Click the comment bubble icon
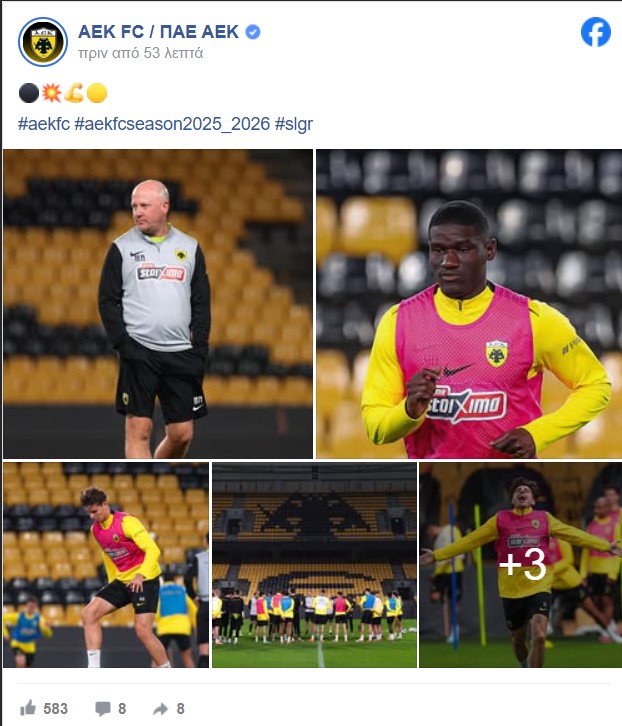The width and height of the screenshot is (622, 726). click(102, 708)
